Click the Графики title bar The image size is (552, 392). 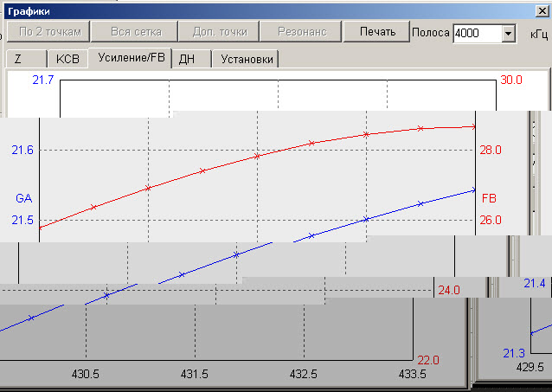[260, 10]
